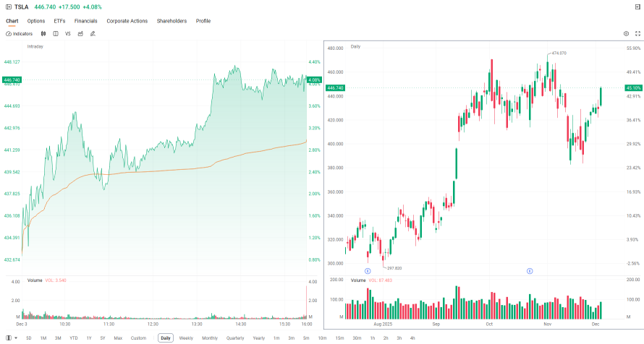Click the +4.08% change in header
The image size is (644, 344).
(92, 7)
